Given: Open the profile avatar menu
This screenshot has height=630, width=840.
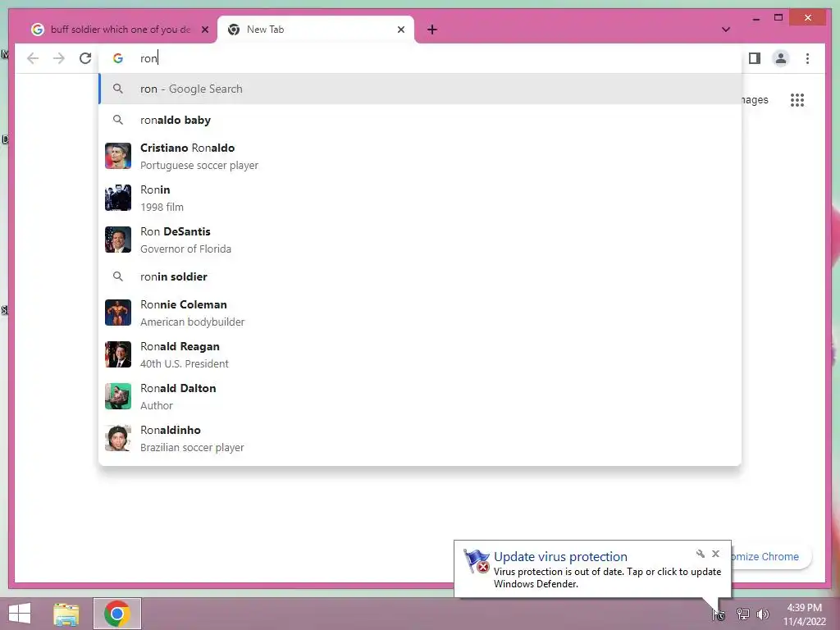Looking at the screenshot, I should (x=781, y=58).
